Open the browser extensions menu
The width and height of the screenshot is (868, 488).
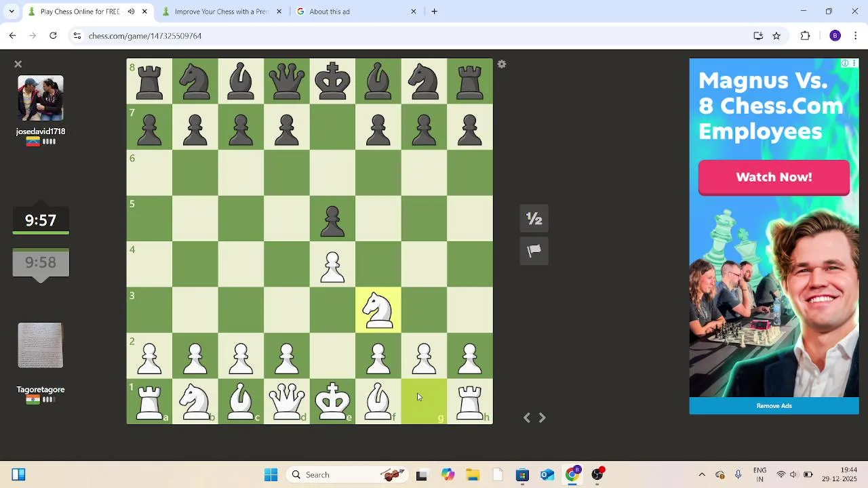click(806, 36)
